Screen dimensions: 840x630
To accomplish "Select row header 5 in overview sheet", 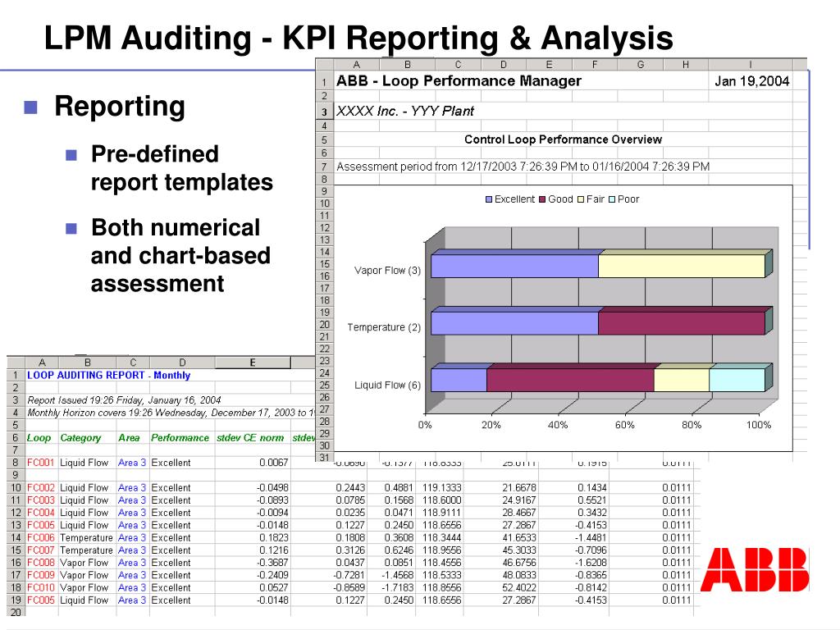I will [324, 139].
